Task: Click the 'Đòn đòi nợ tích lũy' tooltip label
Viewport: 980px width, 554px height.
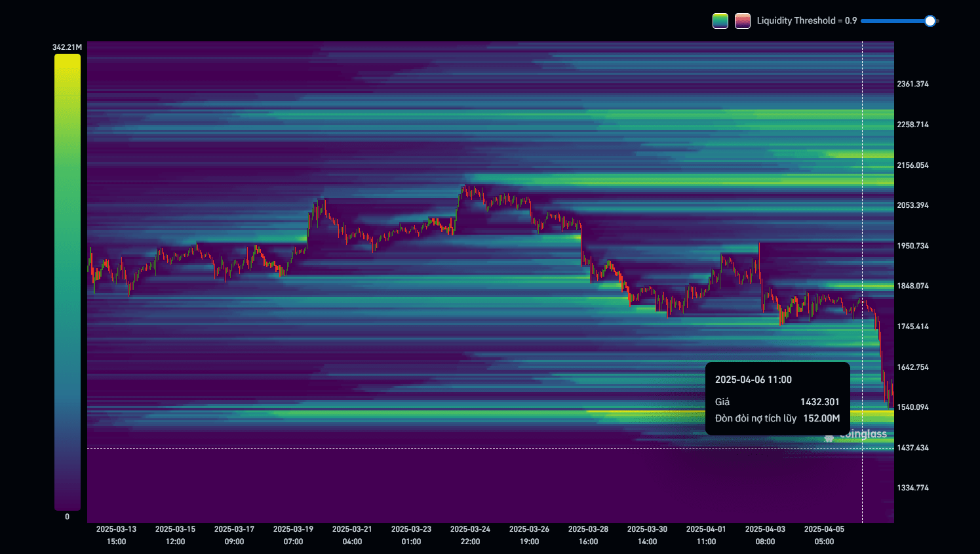Action: click(x=756, y=418)
